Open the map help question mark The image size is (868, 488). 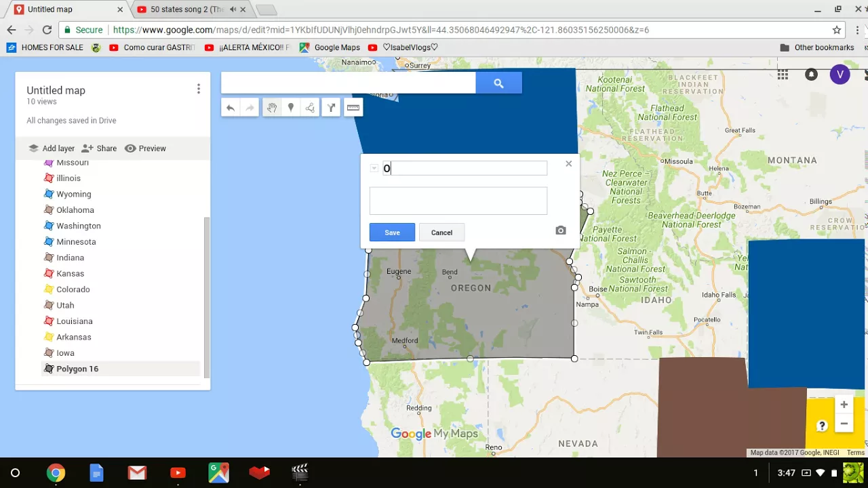(x=822, y=426)
